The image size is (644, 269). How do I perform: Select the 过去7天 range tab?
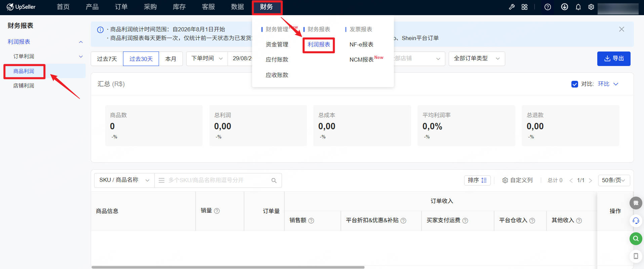click(x=107, y=59)
